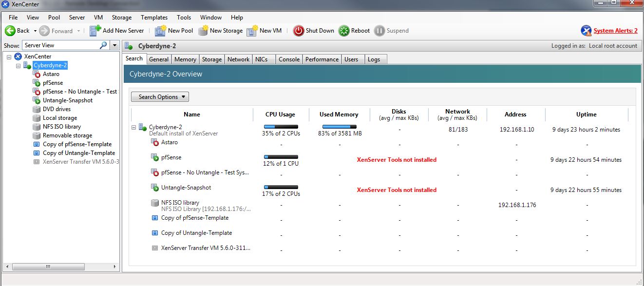
Task: Sort by the Uptime column header
Action: (587, 114)
